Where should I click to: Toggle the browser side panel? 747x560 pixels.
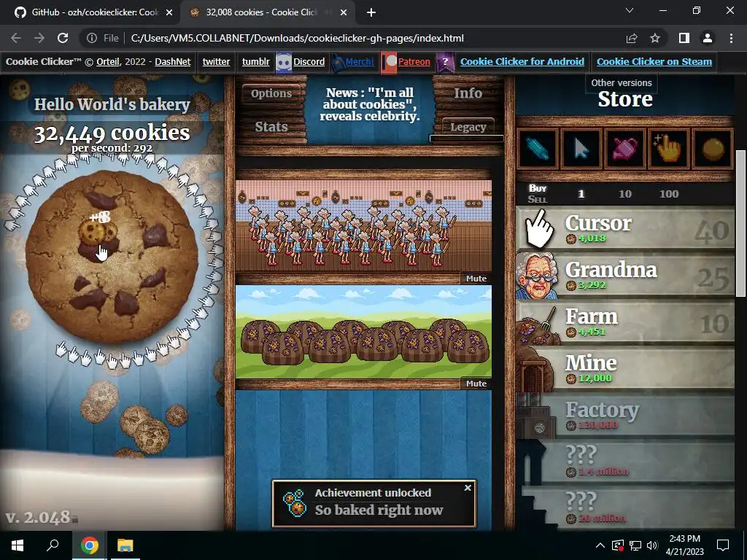click(x=684, y=38)
